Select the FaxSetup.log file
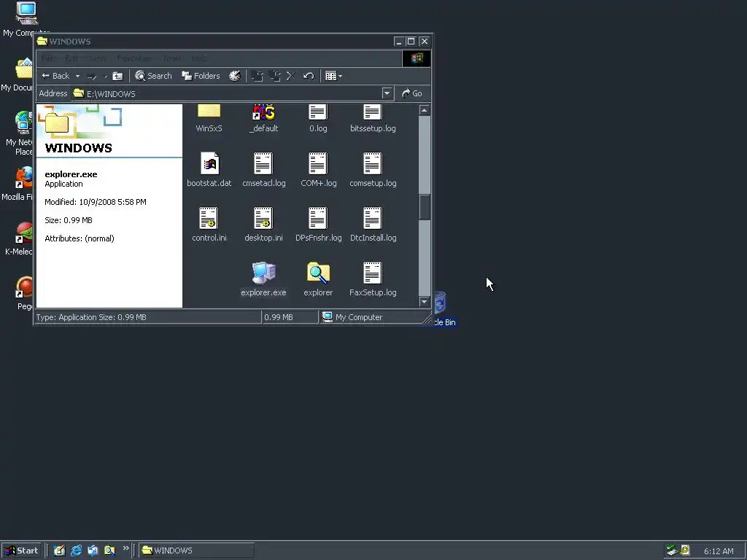 point(373,279)
